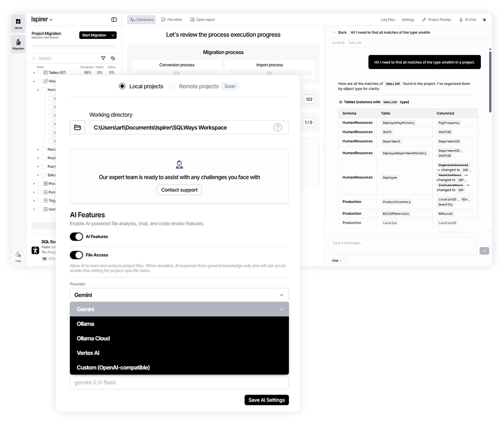Click the Save AI Settings button
Screen dimensions: 504x423
(266, 400)
